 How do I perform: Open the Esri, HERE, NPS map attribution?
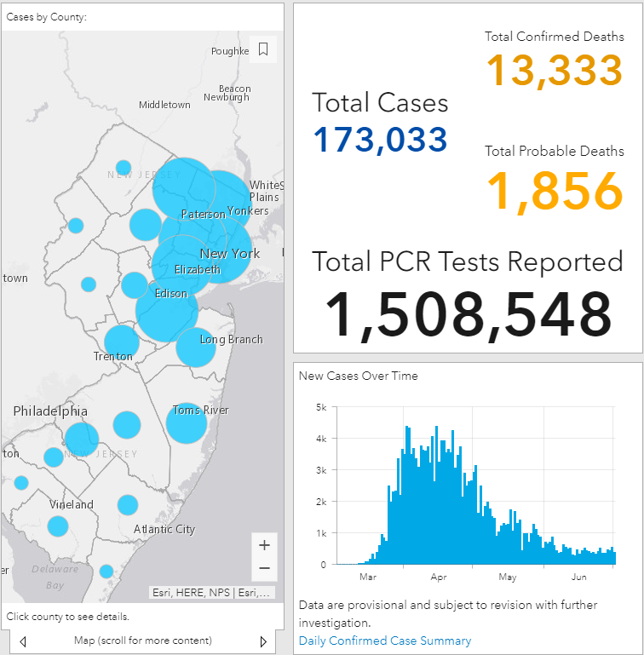point(212,592)
